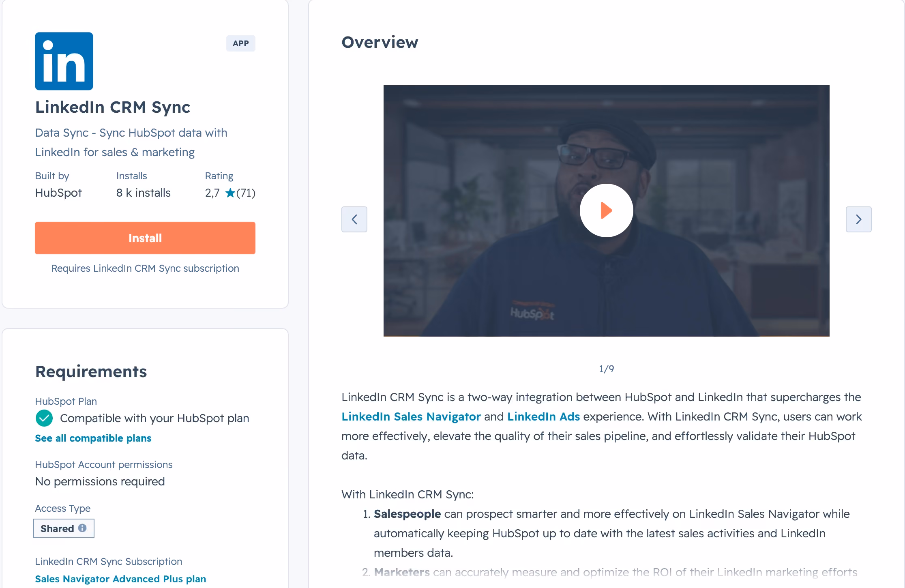Click the 1/9 slide counter
Screen dimensions: 905x588
coord(606,369)
